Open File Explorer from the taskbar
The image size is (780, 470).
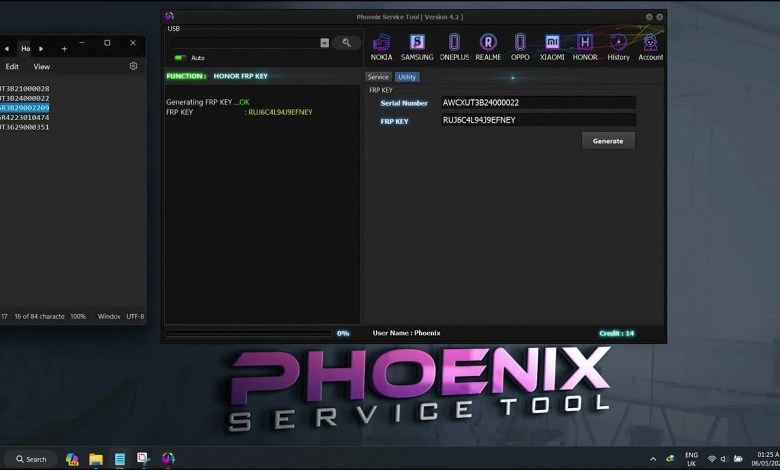pyautogui.click(x=96, y=459)
